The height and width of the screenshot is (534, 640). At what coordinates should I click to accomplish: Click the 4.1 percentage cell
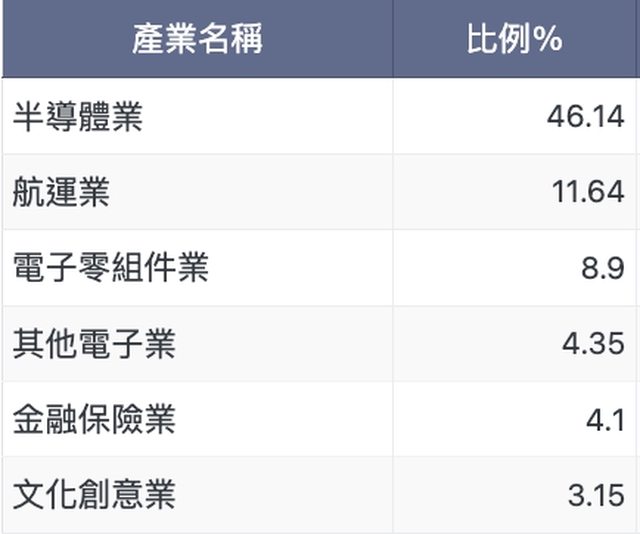point(604,419)
